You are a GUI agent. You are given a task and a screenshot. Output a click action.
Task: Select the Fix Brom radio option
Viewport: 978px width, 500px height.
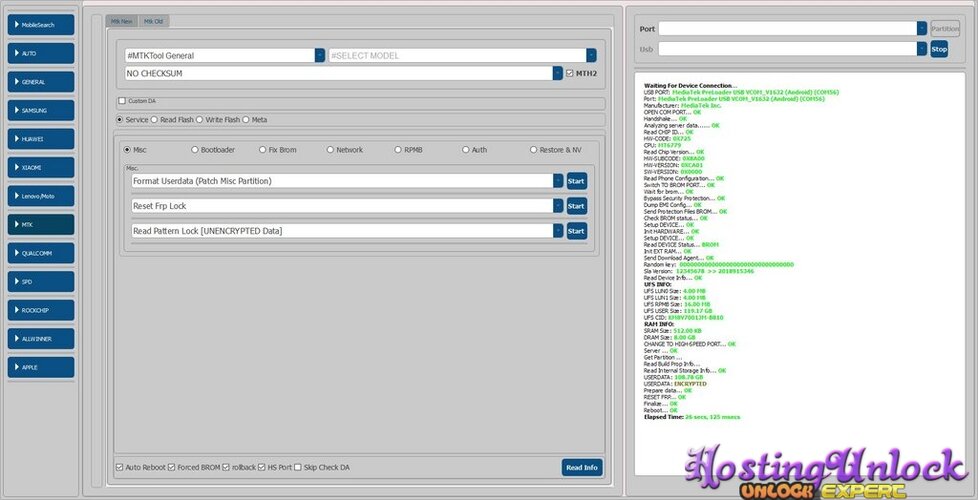(263, 150)
